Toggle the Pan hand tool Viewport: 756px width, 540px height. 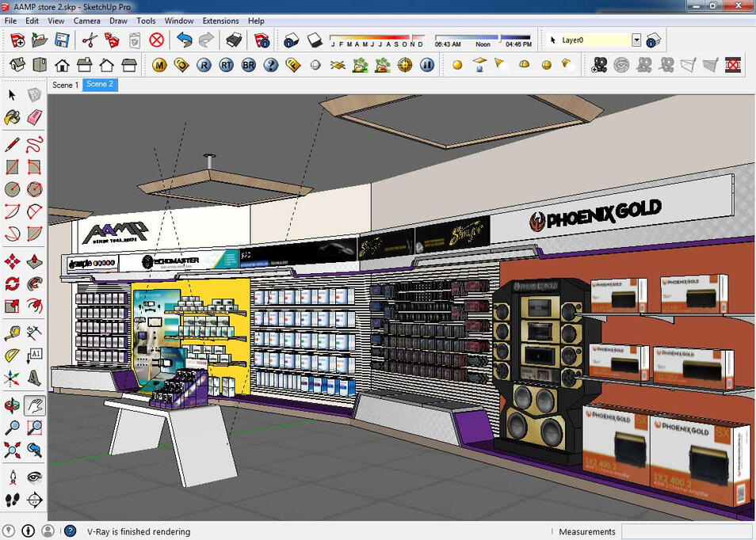pyautogui.click(x=34, y=406)
